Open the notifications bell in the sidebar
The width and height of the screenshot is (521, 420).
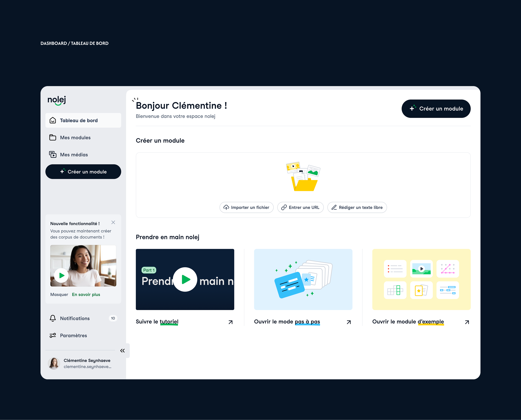(x=53, y=318)
